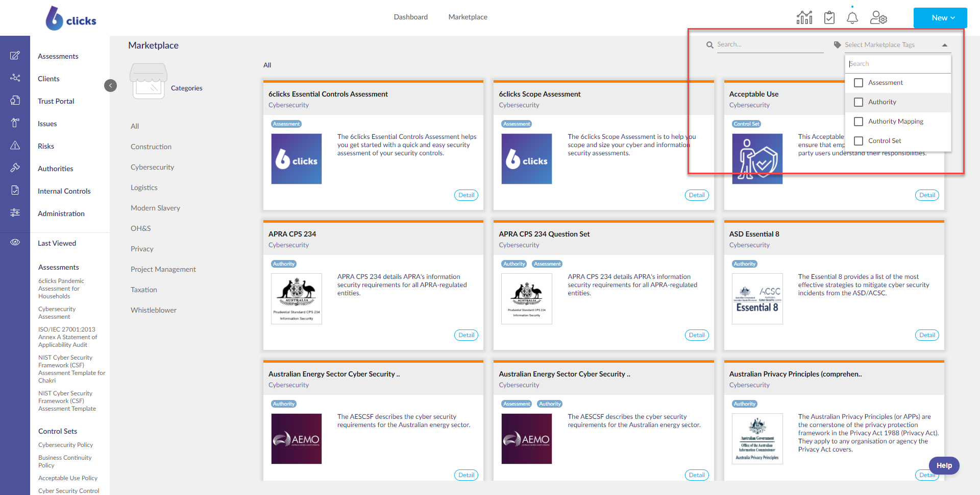Image resolution: width=980 pixels, height=495 pixels.
Task: Open Detail for APRA CPS 234 Question Set
Action: (x=697, y=335)
